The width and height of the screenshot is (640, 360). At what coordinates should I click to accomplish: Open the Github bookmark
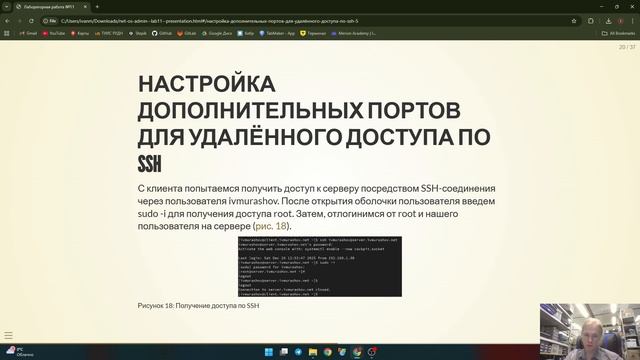(162, 33)
